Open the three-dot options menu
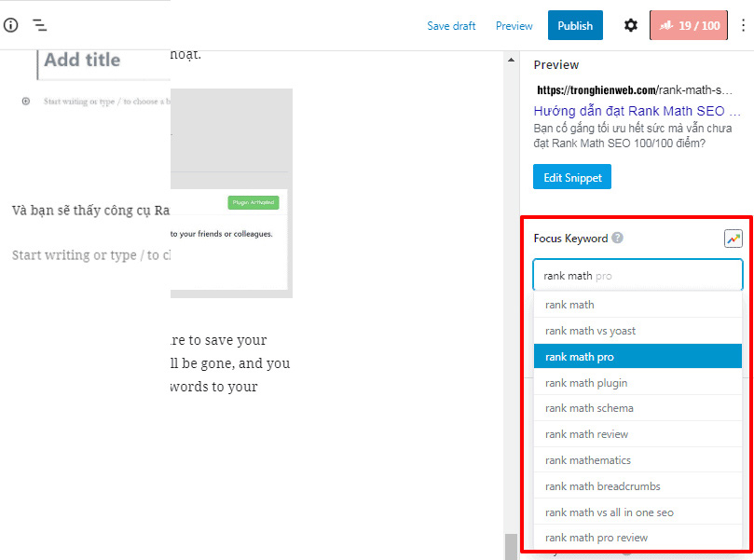Screen dimensions: 754x560 (x=744, y=25)
